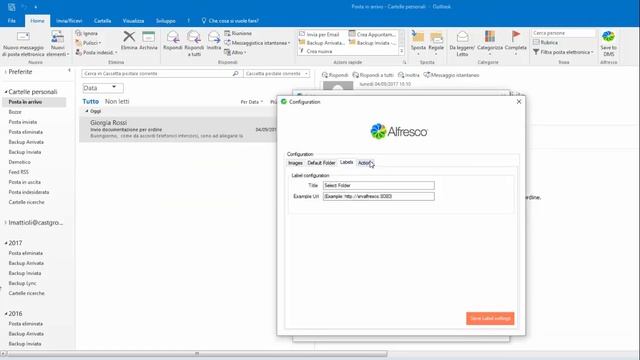Expand the Azioni rapide gallery
Viewport: 640px width, 360px height.
tap(402, 51)
